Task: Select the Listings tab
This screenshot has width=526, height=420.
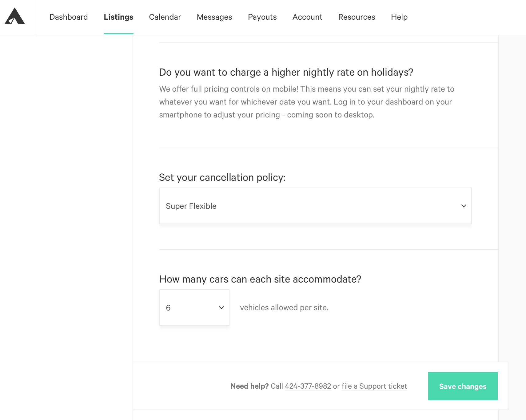Action: pos(118,17)
